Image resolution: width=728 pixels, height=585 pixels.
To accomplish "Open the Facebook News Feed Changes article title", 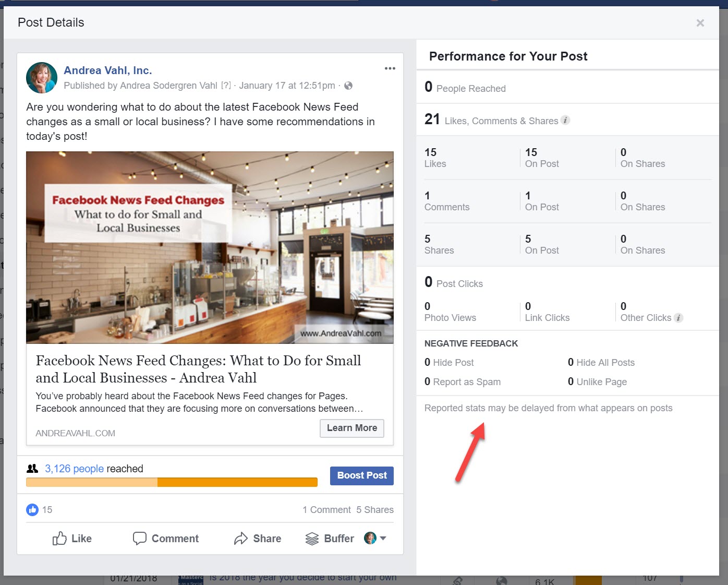I will coord(198,369).
